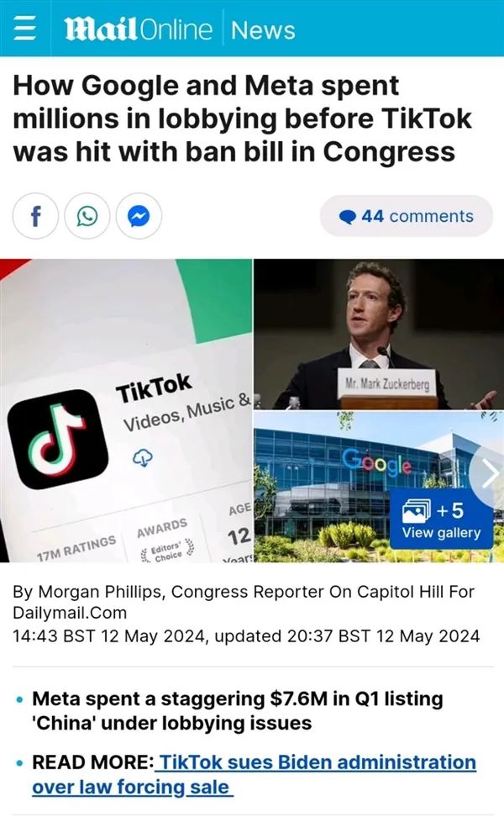The height and width of the screenshot is (817, 504).
Task: Open the News section tab
Action: coord(263,29)
